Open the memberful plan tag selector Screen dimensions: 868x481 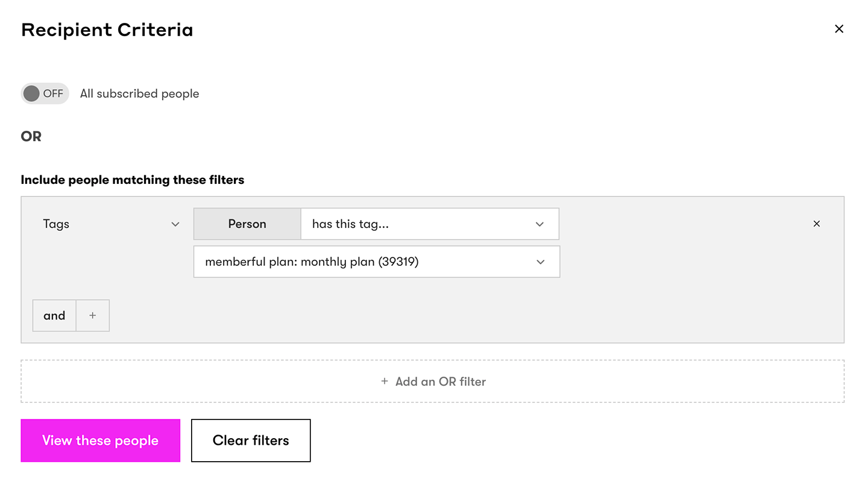pos(377,262)
